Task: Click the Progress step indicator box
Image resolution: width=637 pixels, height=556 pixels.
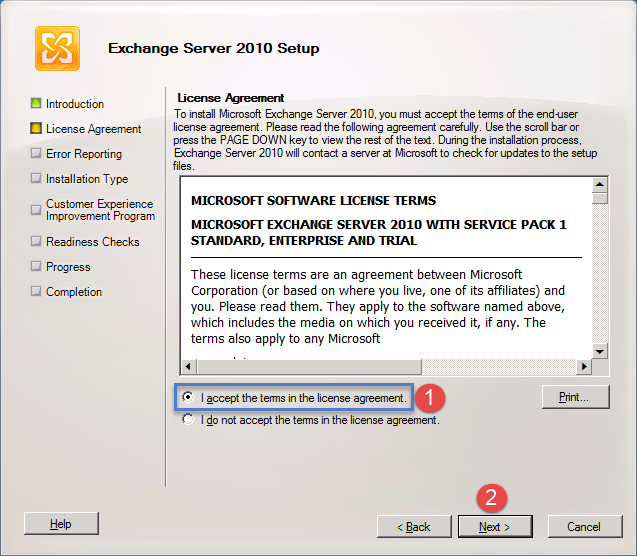Action: tap(36, 266)
